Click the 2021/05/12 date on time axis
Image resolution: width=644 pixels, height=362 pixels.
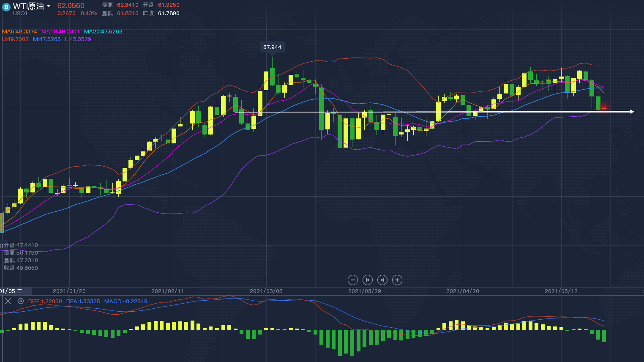coord(561,291)
